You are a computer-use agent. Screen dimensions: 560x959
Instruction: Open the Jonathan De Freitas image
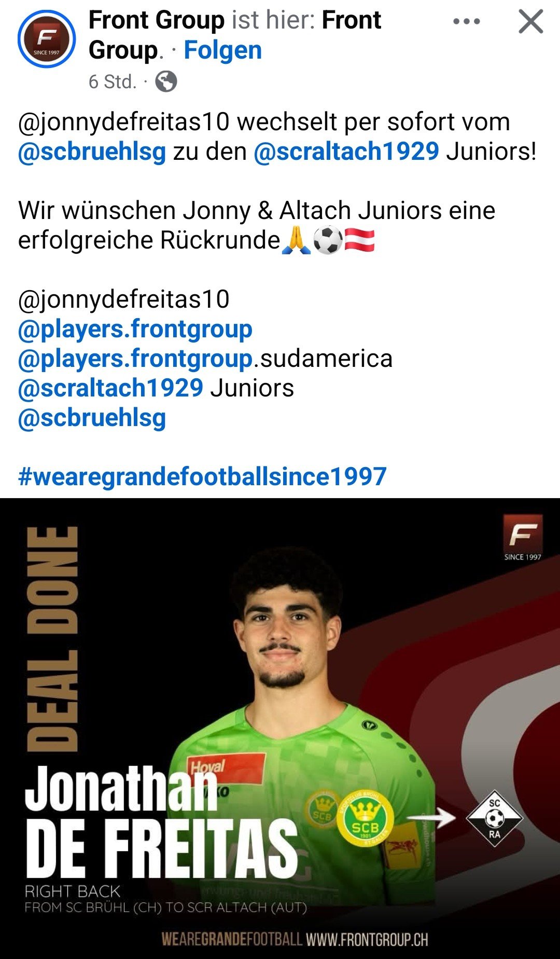pyautogui.click(x=280, y=729)
